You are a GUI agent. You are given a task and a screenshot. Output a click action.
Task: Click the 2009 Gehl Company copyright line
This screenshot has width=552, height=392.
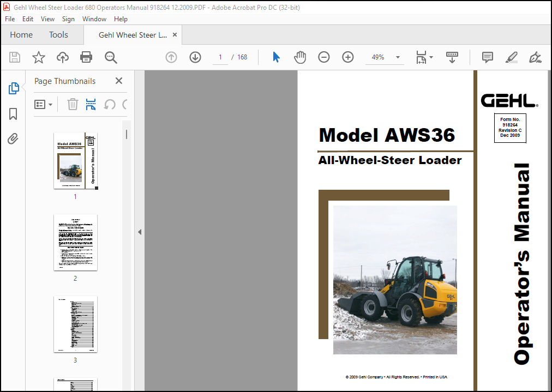click(x=396, y=377)
